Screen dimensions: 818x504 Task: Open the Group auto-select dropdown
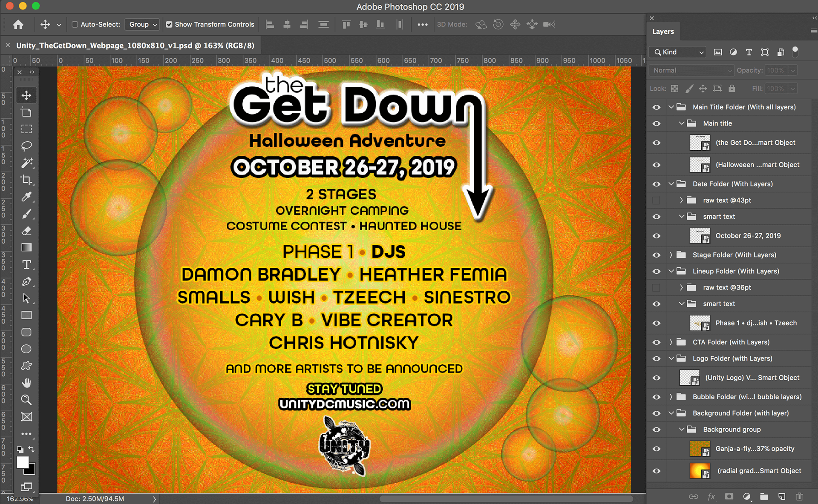click(143, 25)
